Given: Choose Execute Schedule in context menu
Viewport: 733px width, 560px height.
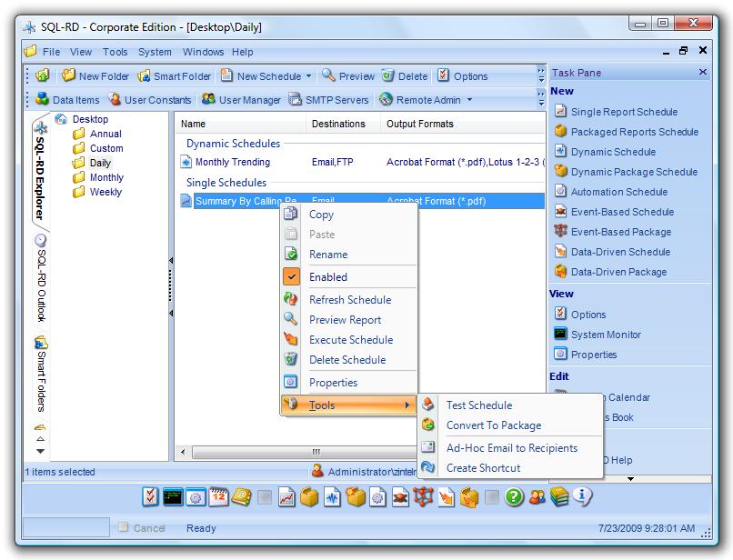Looking at the screenshot, I should tap(349, 340).
